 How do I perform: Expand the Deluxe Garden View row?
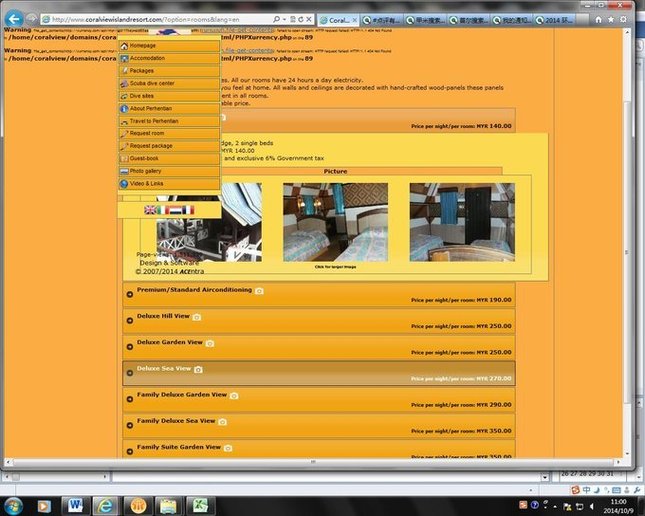click(319, 347)
